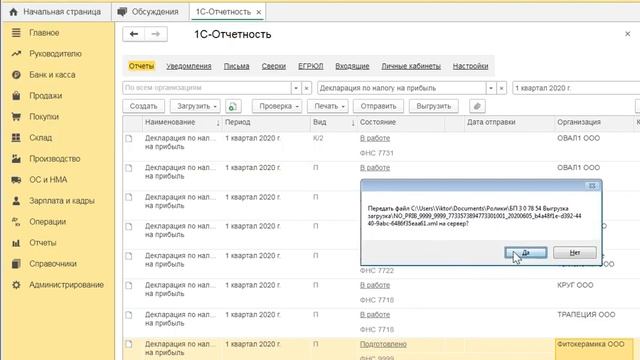
Task: Click document icon of ТРАПЕЦИЯ row
Action: point(129,315)
